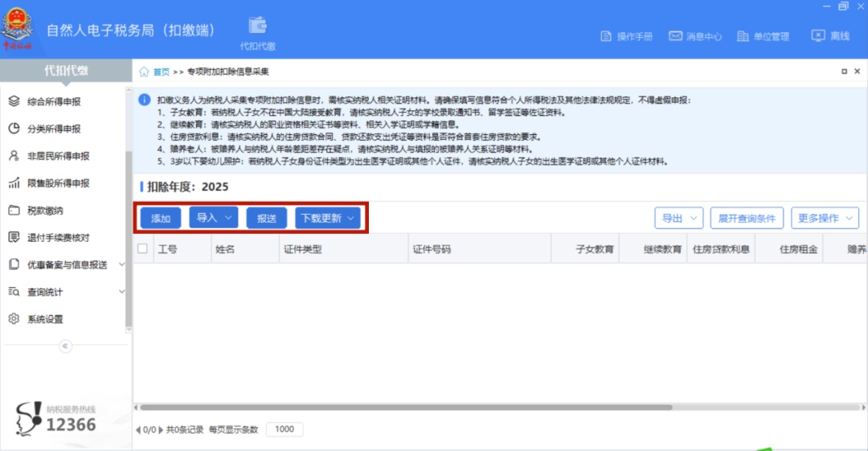The width and height of the screenshot is (868, 451).
Task: Open the 操作手册 manual icon
Action: (x=606, y=36)
